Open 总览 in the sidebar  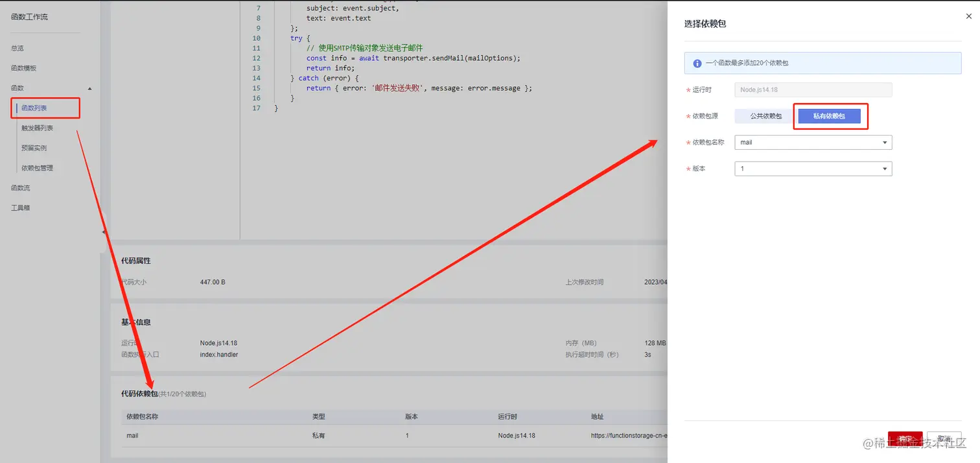(x=17, y=48)
